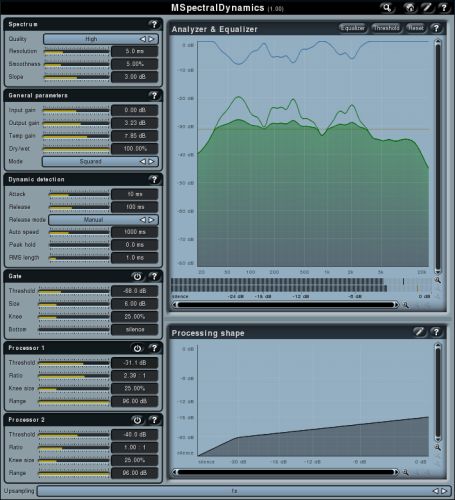Click the magnifier icon in title bar

tap(387, 7)
